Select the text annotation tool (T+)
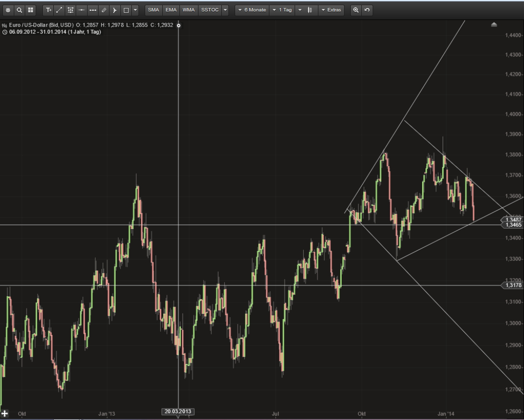524x420 pixels. 49,10
